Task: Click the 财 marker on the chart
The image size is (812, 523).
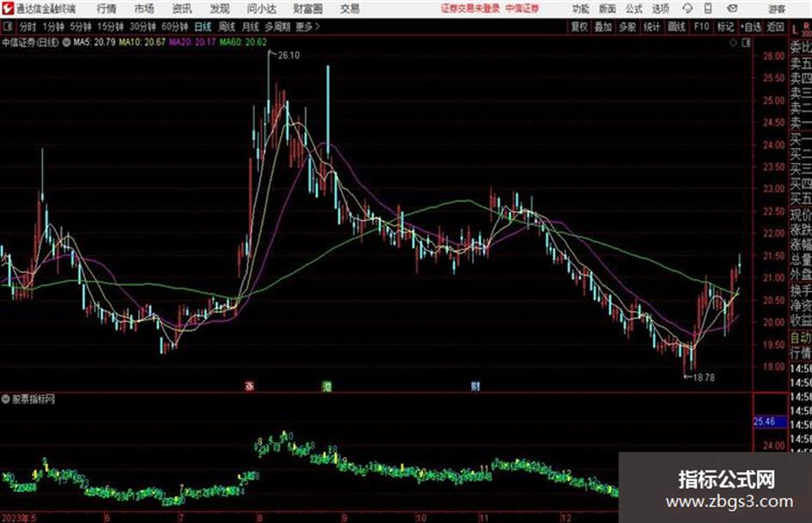Action: tap(475, 386)
